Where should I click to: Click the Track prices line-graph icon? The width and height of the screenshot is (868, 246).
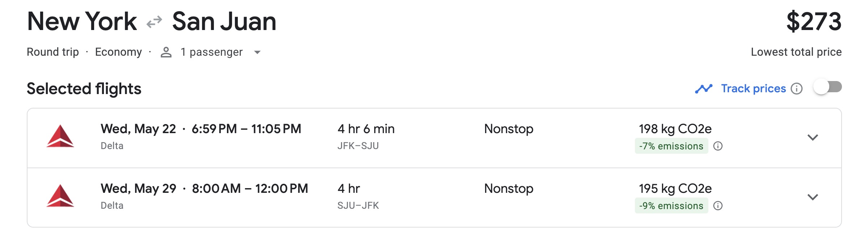tap(704, 88)
